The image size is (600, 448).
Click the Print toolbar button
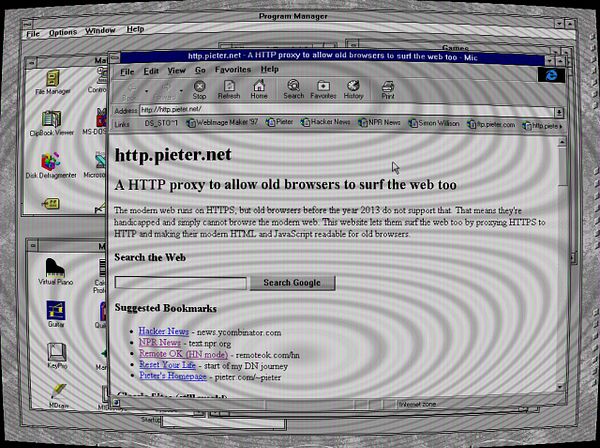click(x=388, y=90)
